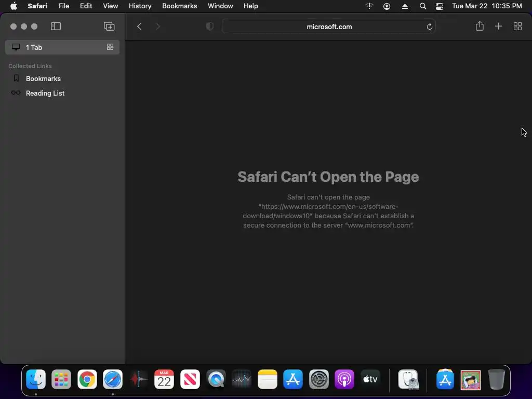Open the Applications folder stack in Dock
The height and width of the screenshot is (399, 532).
(x=445, y=379)
